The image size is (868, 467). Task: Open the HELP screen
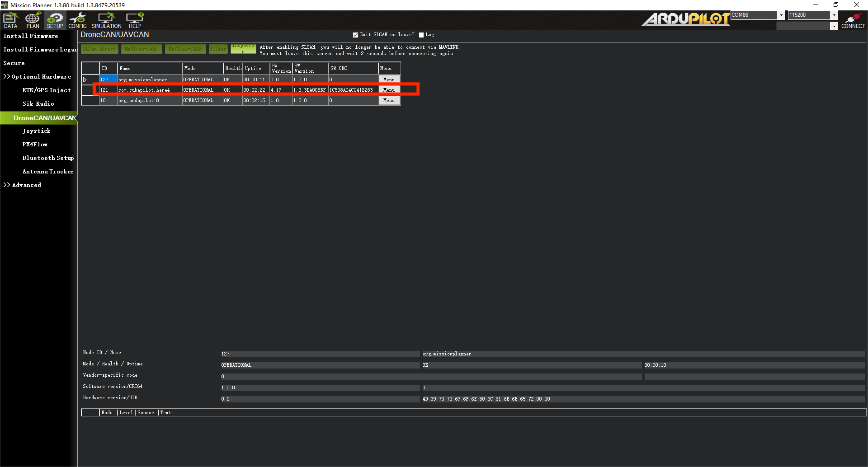pyautogui.click(x=135, y=20)
